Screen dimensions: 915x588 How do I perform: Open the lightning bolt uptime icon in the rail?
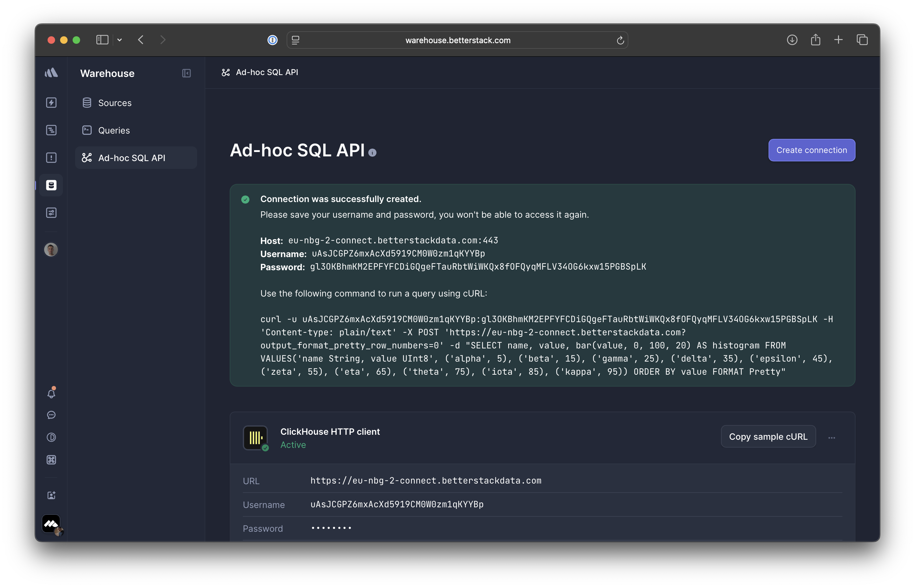(x=51, y=103)
